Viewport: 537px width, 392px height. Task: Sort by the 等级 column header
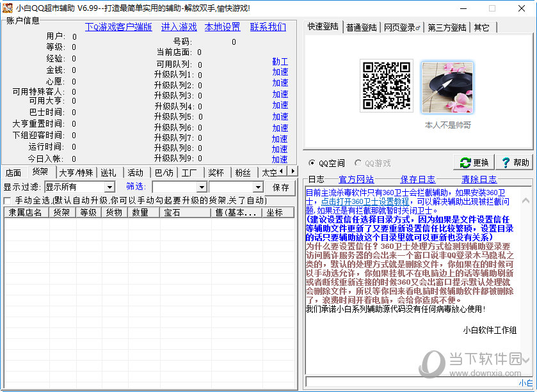coord(88,212)
